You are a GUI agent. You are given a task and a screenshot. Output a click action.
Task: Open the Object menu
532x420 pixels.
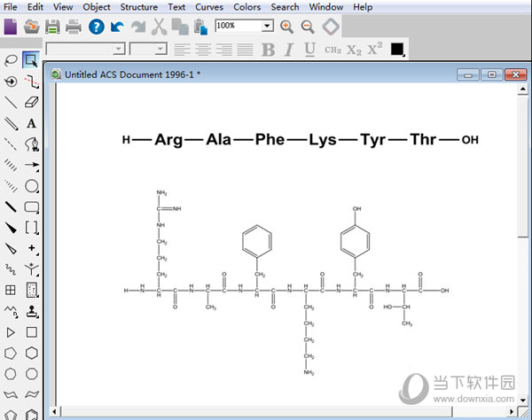(x=97, y=7)
